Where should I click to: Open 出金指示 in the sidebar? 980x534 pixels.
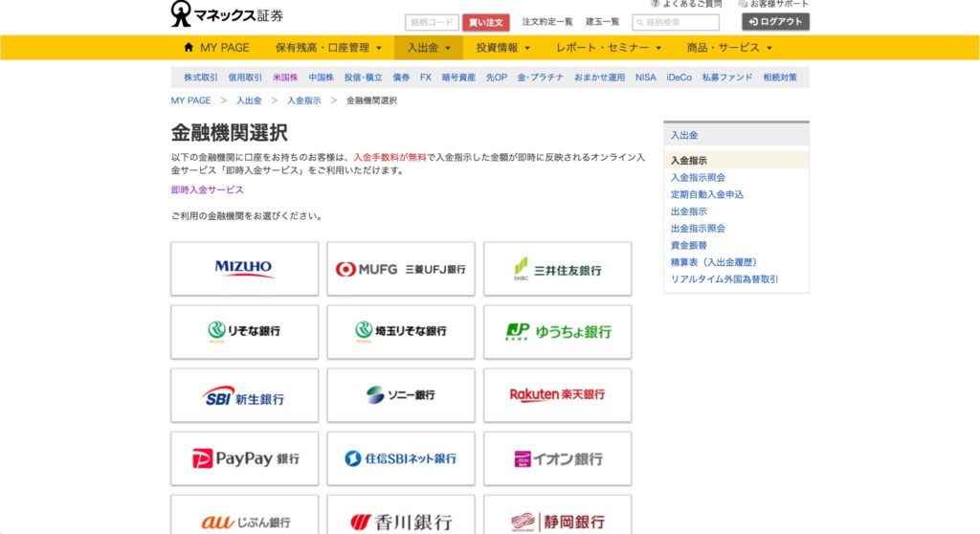click(x=689, y=211)
